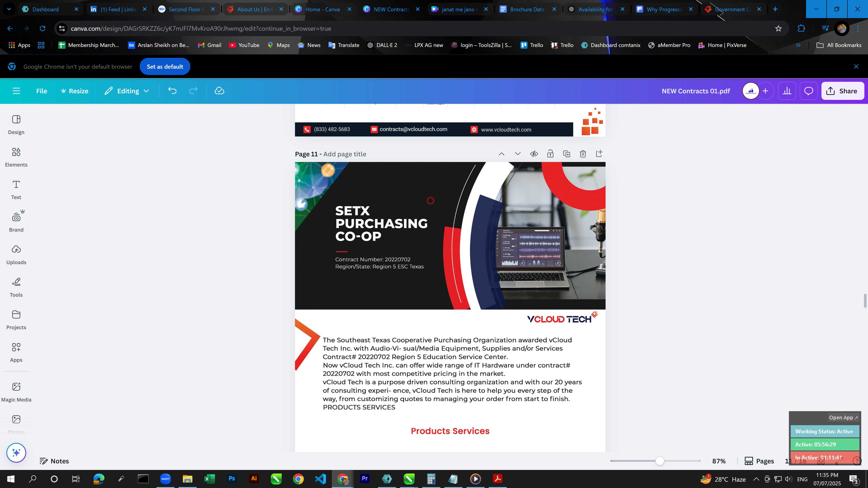
Task: Open the Pages view
Action: (x=759, y=461)
